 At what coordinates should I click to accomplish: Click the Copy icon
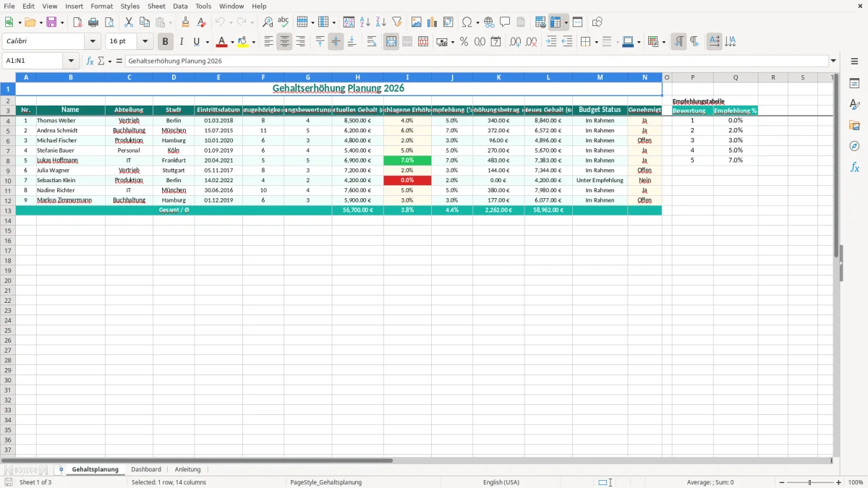(145, 22)
